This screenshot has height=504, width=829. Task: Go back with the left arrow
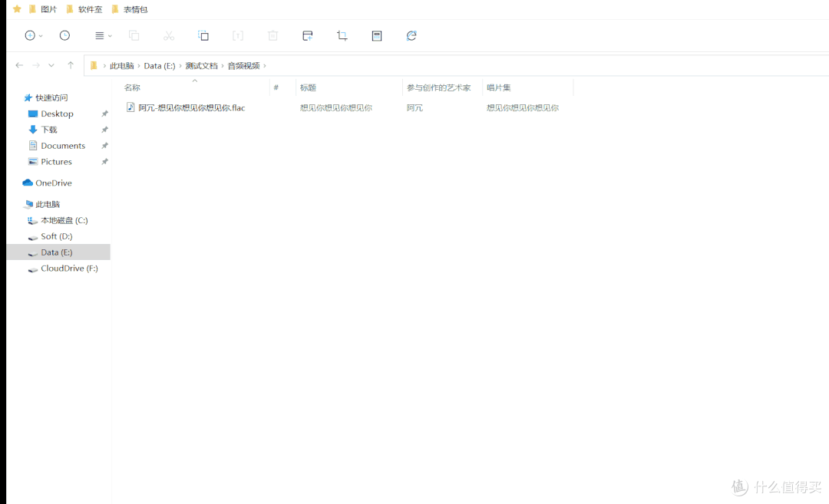(x=19, y=65)
